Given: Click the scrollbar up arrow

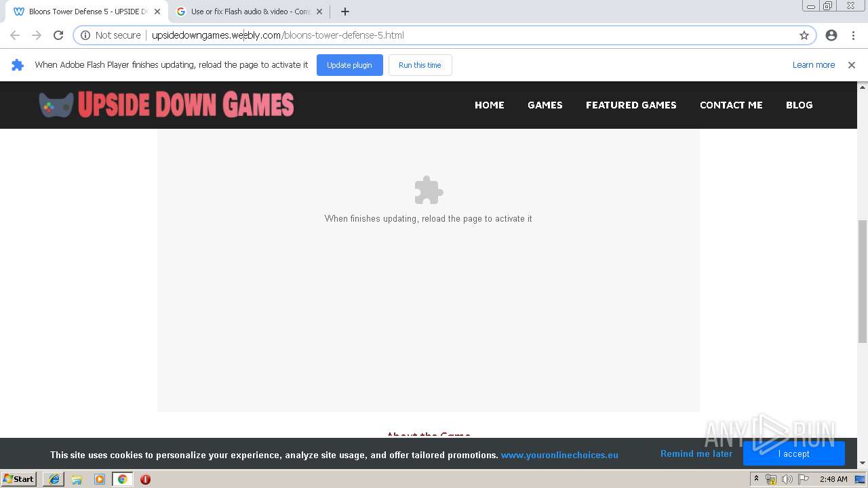Looking at the screenshot, I should (863, 87).
